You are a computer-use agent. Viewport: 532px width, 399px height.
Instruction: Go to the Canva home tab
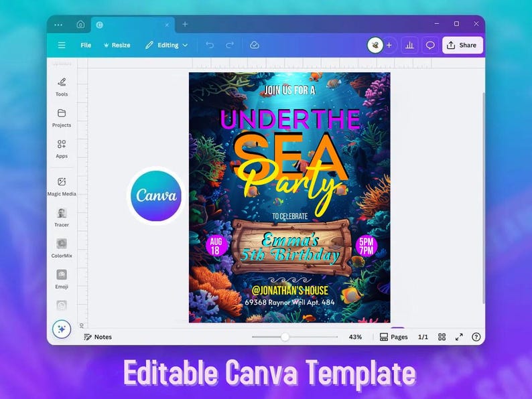[80, 24]
